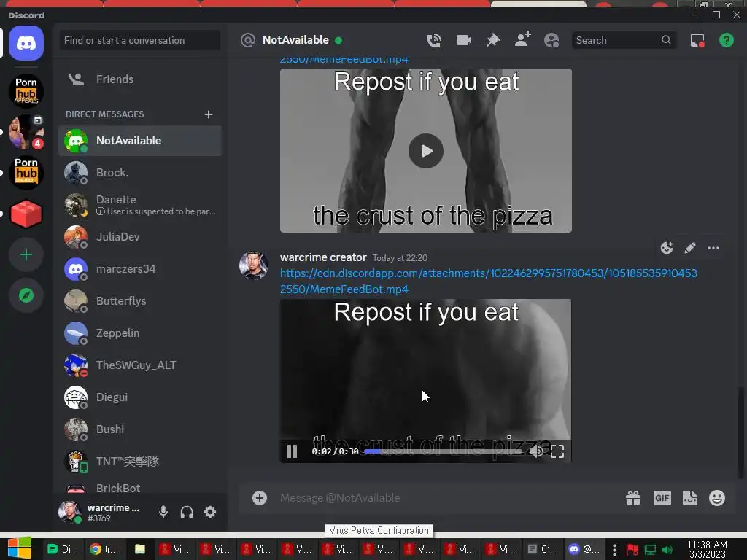The image size is (747, 560).
Task: Add a server
Action: coord(26,254)
